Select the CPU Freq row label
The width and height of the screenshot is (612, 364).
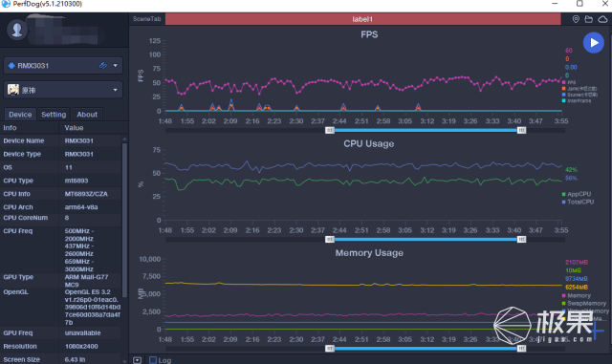[18, 231]
